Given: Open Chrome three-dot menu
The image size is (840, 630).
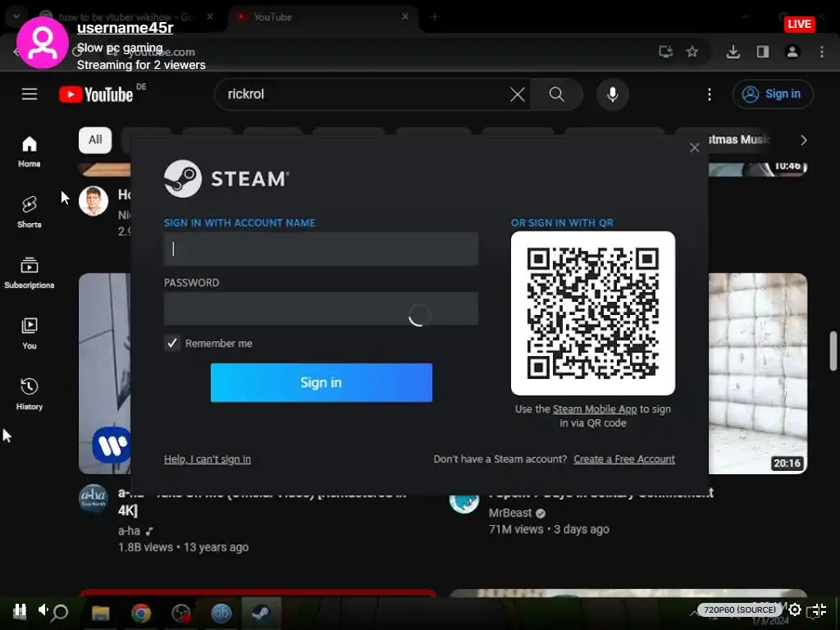Looking at the screenshot, I should [822, 52].
